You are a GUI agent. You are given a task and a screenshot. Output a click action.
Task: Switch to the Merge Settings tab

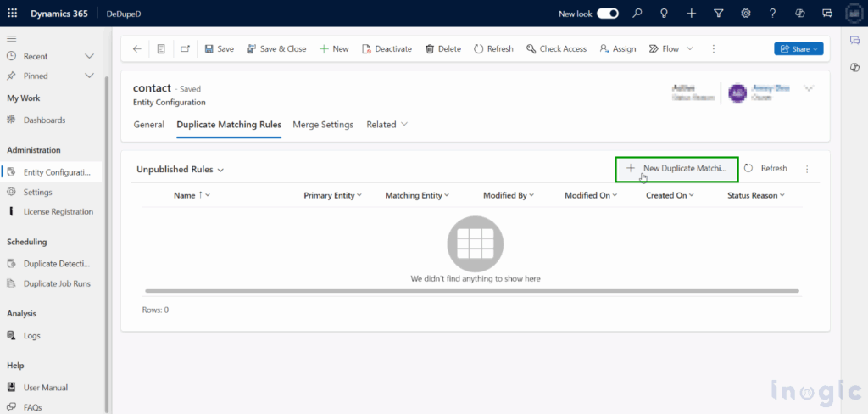(323, 125)
